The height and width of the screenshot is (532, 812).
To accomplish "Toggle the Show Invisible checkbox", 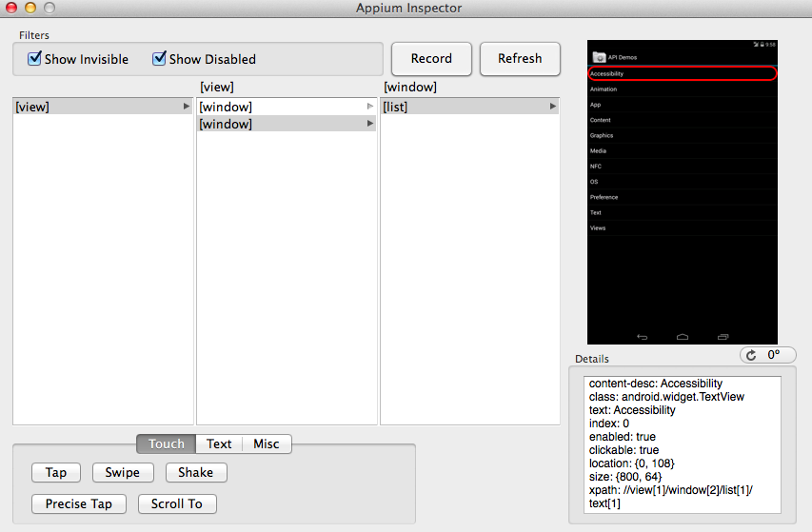I will pyautogui.click(x=34, y=58).
